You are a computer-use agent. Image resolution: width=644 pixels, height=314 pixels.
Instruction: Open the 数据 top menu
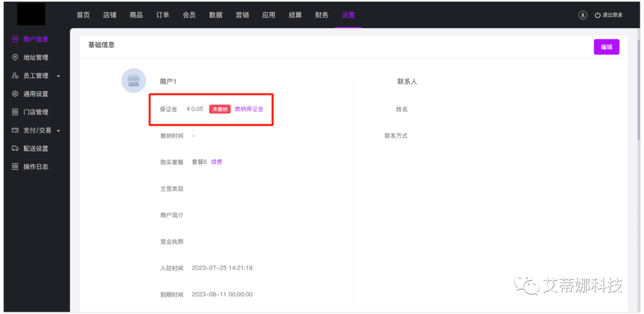coord(216,15)
